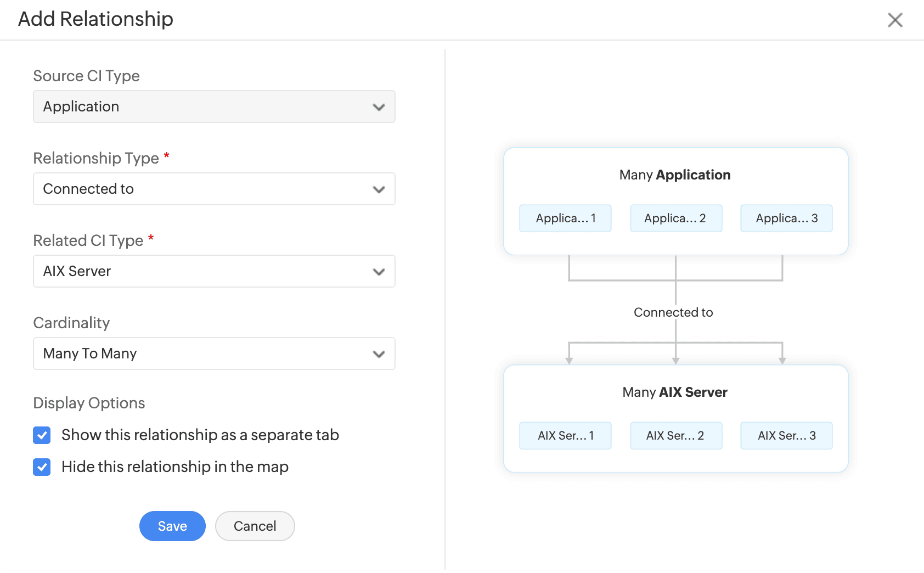
Task: Cancel adding the relationship
Action: 255,526
